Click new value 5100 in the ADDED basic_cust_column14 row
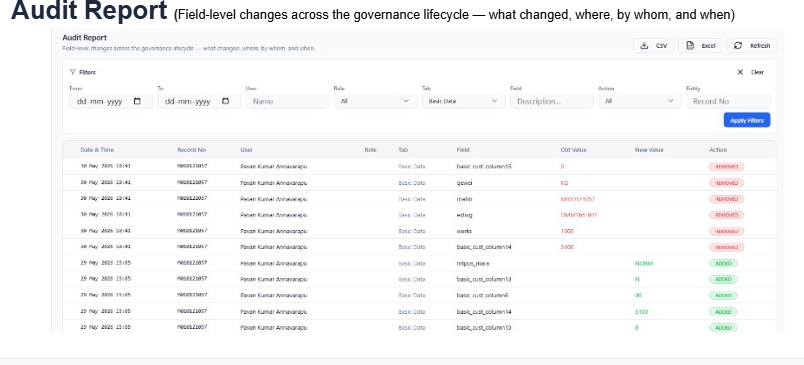The height and width of the screenshot is (365, 804). point(641,312)
